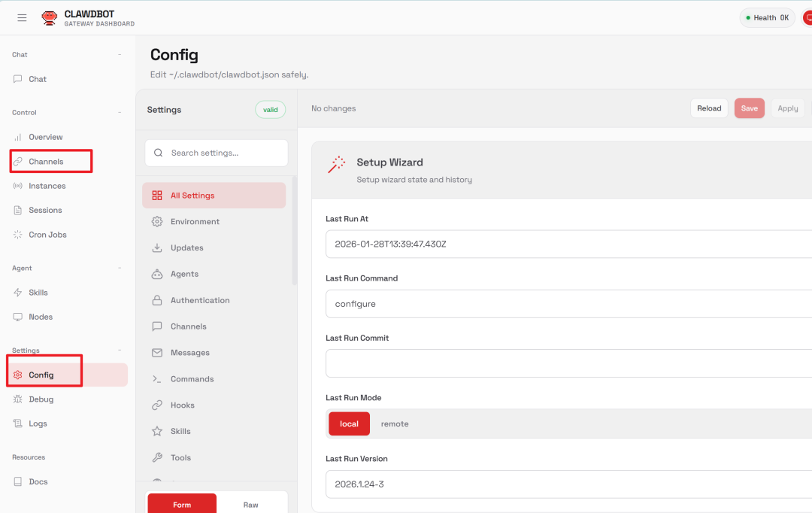Collapse the Settings sidebar section

pyautogui.click(x=120, y=351)
